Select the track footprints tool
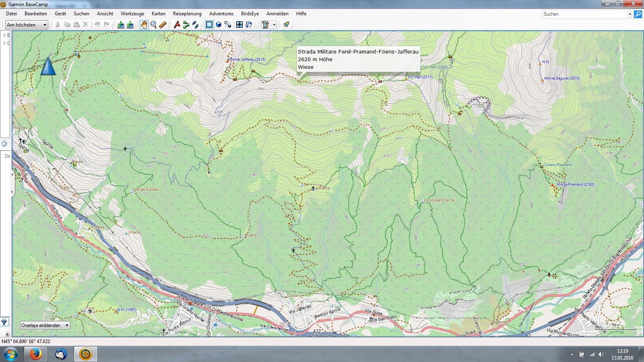The image size is (644, 362). (x=196, y=25)
